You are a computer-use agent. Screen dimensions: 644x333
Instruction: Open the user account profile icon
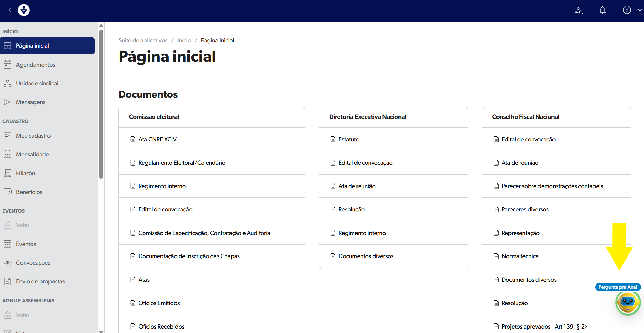pyautogui.click(x=627, y=10)
